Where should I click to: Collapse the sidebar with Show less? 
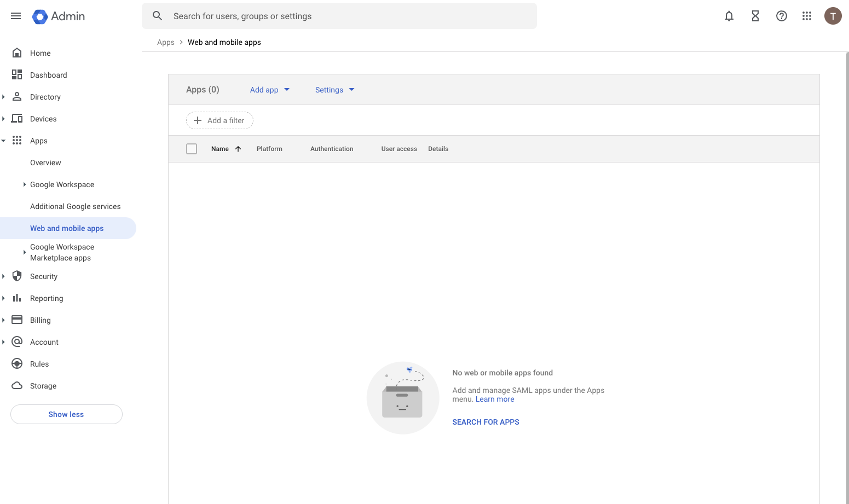point(66,414)
